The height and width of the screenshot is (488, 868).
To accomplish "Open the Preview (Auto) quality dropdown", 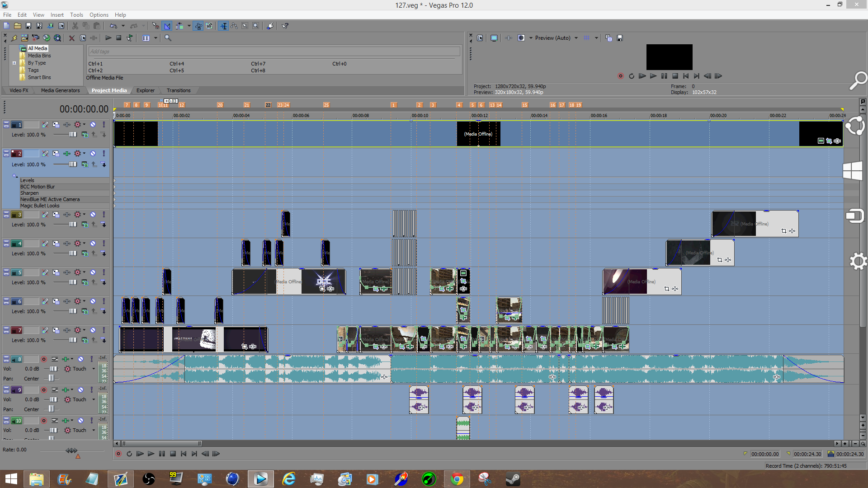I will 576,38.
